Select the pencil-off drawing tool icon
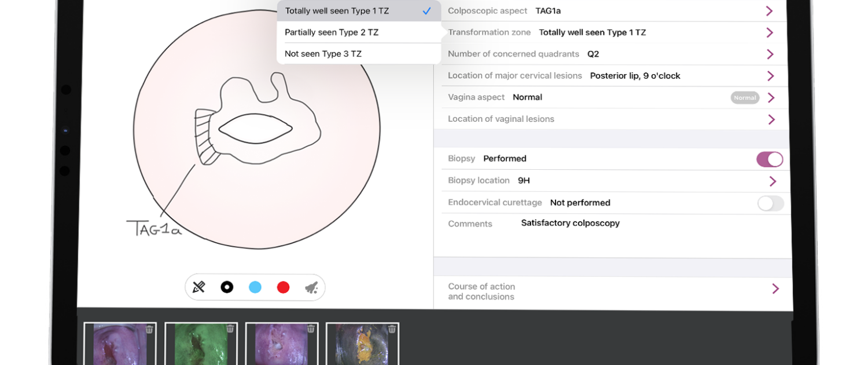Viewport: 868px width, 365px height. 198,287
